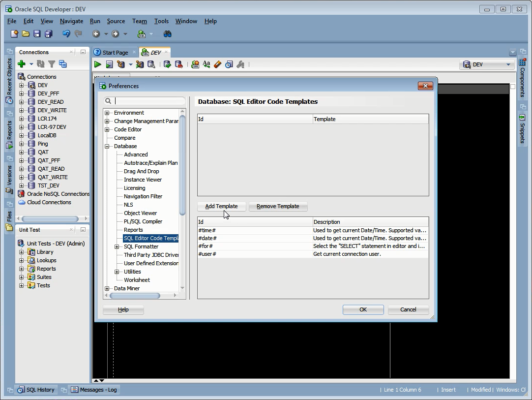Screen dimensions: 532x400
Task: Click the Rollback icon in worksheet toolbar
Action: [x=178, y=64]
